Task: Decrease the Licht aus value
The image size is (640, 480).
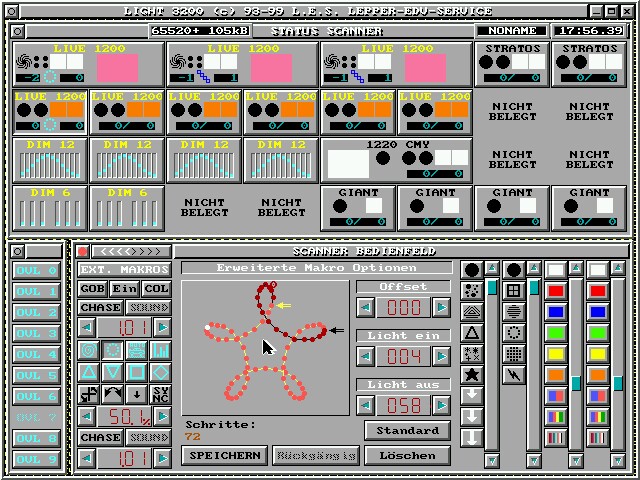Action: tap(366, 405)
